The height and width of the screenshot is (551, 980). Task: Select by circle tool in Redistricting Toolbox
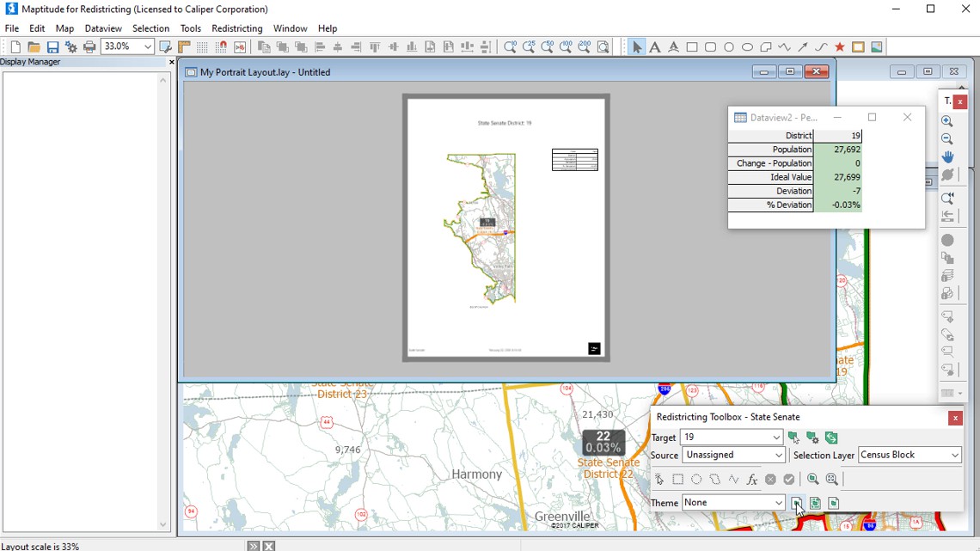(696, 480)
